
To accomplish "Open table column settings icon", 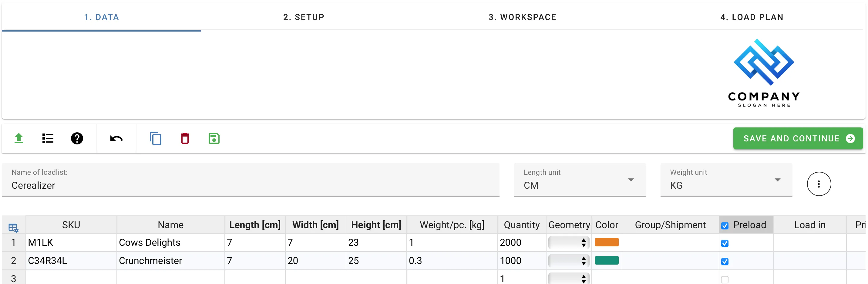I will click(x=13, y=228).
